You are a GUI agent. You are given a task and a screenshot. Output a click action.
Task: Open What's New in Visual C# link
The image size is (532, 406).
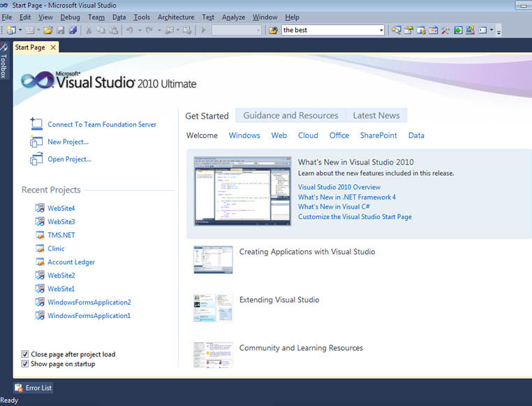click(x=334, y=206)
